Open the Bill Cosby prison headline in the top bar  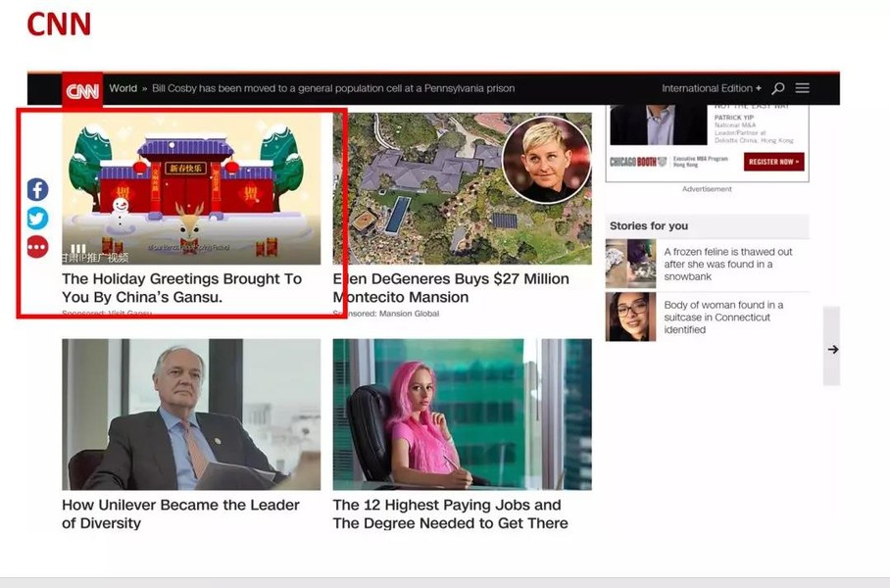[x=333, y=88]
